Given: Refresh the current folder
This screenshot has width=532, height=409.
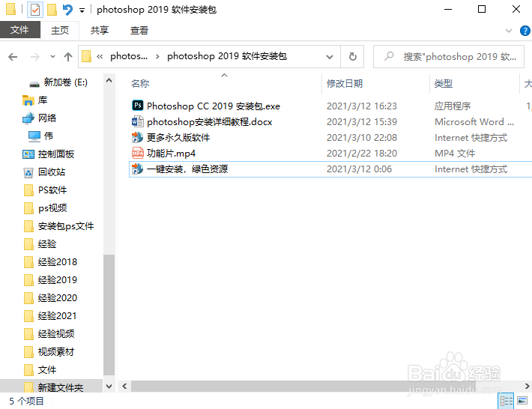Looking at the screenshot, I should (352, 57).
